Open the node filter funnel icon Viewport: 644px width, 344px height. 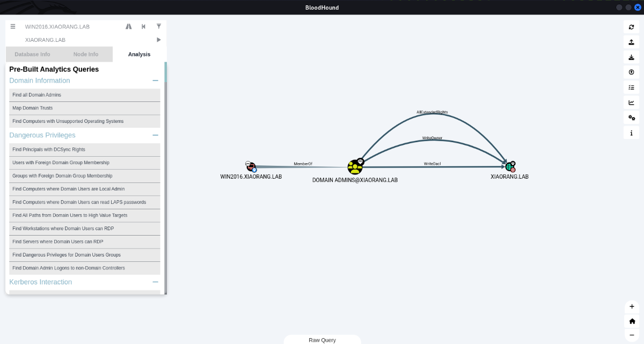[x=159, y=26]
